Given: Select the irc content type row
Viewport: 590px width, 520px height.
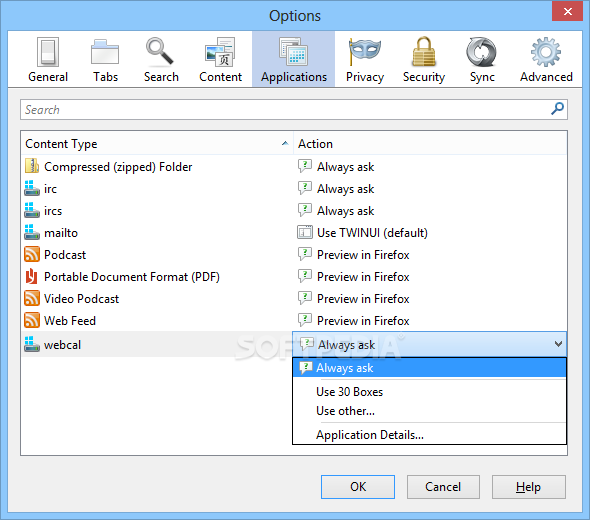Looking at the screenshot, I should [x=294, y=188].
